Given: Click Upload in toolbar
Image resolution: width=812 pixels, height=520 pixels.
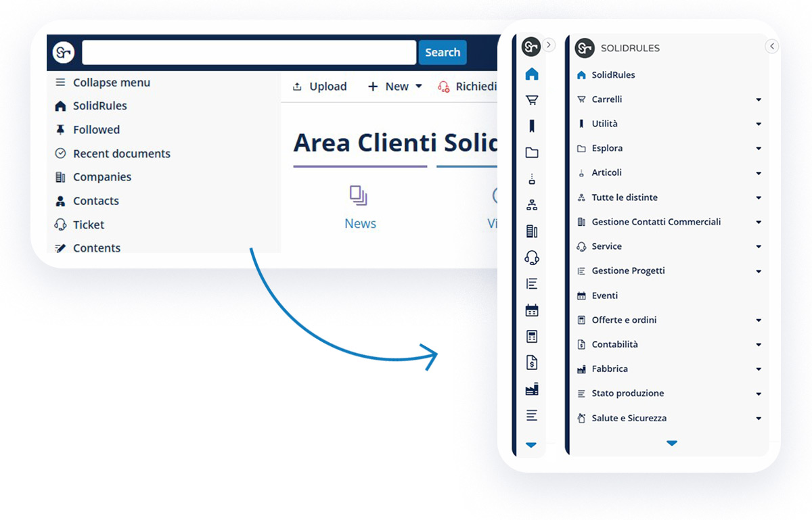Looking at the screenshot, I should pyautogui.click(x=319, y=87).
